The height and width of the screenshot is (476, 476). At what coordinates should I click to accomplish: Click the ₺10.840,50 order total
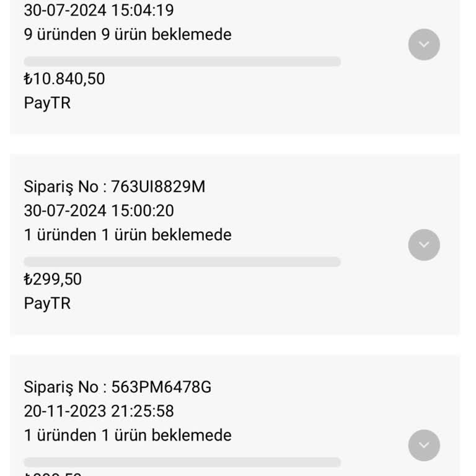(x=64, y=79)
